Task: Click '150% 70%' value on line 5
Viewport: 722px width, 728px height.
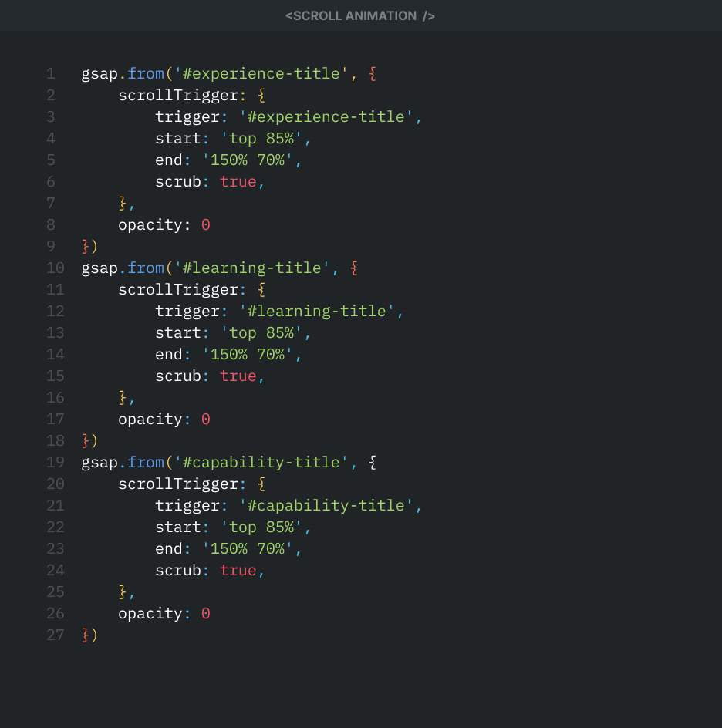Action: click(x=247, y=160)
